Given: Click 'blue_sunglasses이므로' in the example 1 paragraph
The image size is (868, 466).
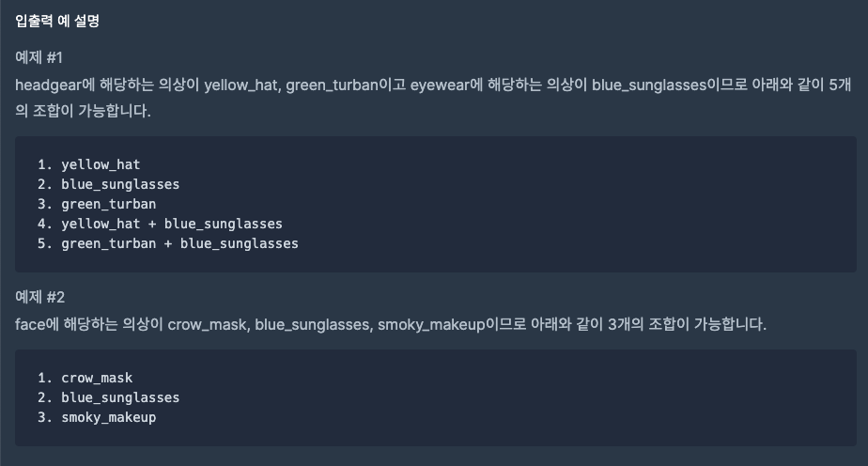Looking at the screenshot, I should [670, 85].
